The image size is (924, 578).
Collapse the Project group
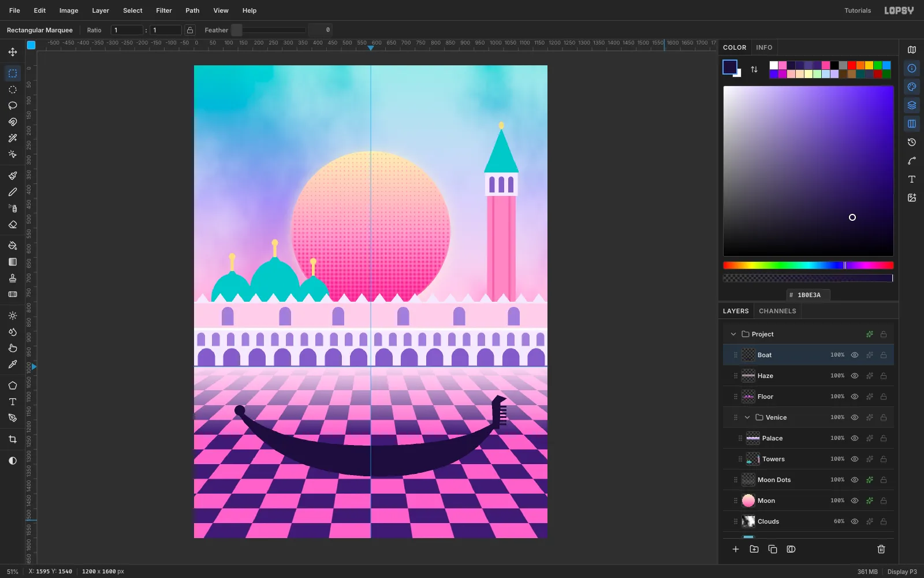[733, 334]
